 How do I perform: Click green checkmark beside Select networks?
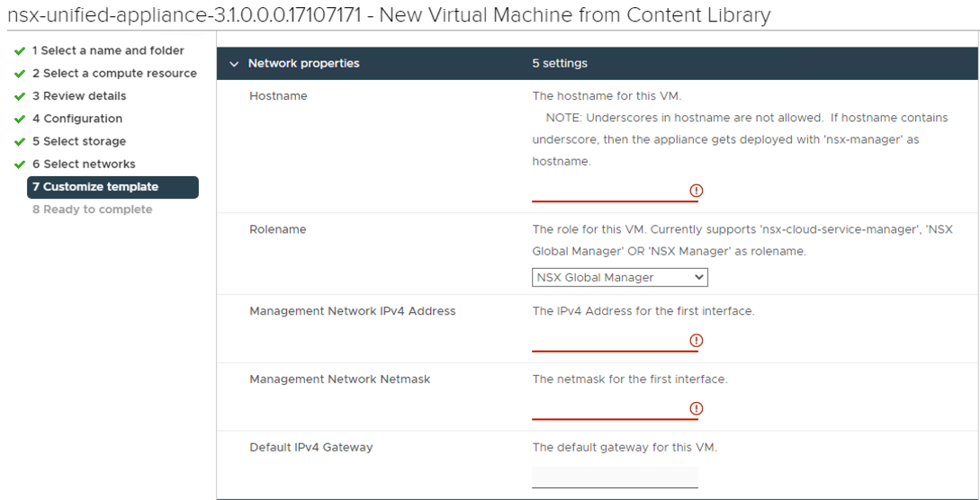click(x=20, y=165)
